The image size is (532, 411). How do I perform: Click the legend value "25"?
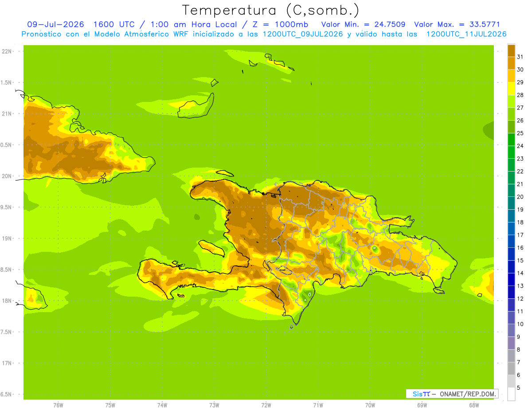pos(520,133)
